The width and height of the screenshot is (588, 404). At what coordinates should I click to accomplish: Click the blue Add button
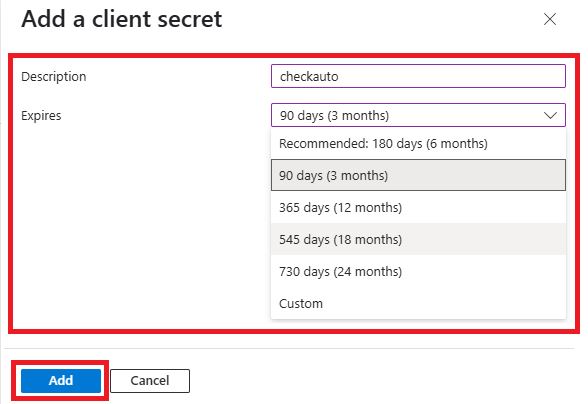pyautogui.click(x=61, y=381)
